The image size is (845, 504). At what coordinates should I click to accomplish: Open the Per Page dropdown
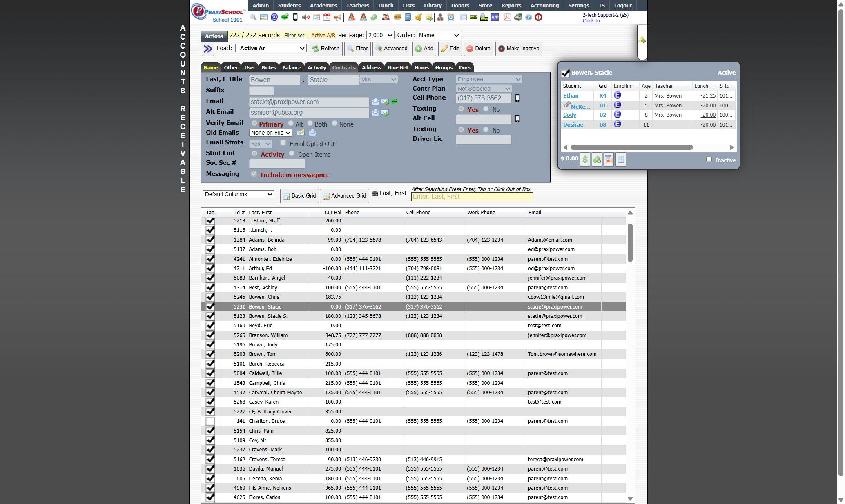[x=380, y=35]
